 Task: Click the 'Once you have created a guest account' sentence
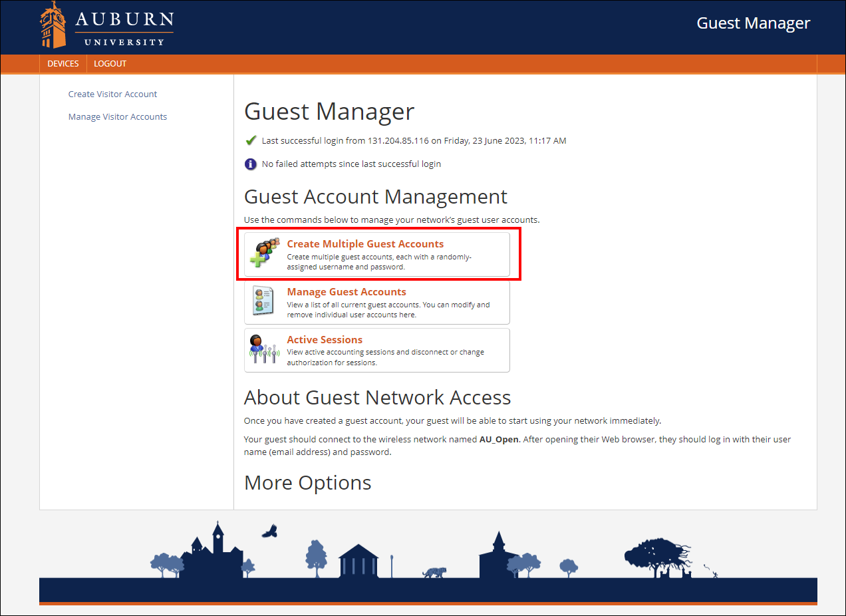point(453,421)
